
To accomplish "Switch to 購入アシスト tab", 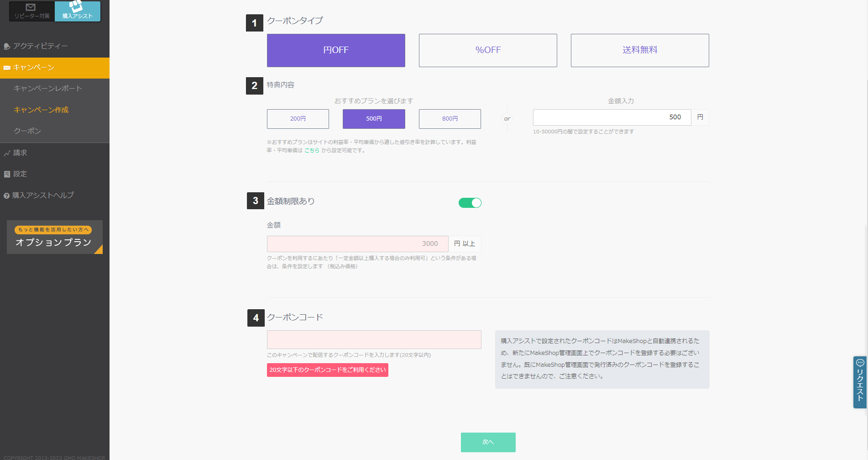I will point(78,11).
